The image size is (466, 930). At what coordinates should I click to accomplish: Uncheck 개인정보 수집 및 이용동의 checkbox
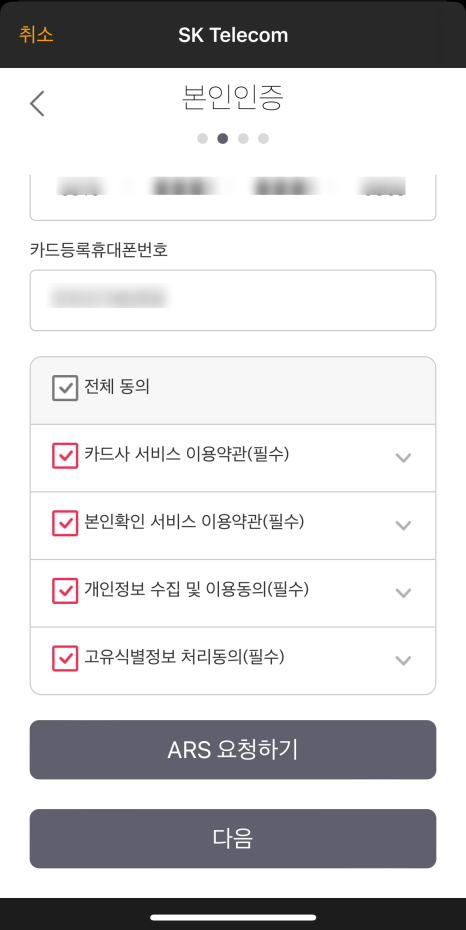[x=65, y=591]
